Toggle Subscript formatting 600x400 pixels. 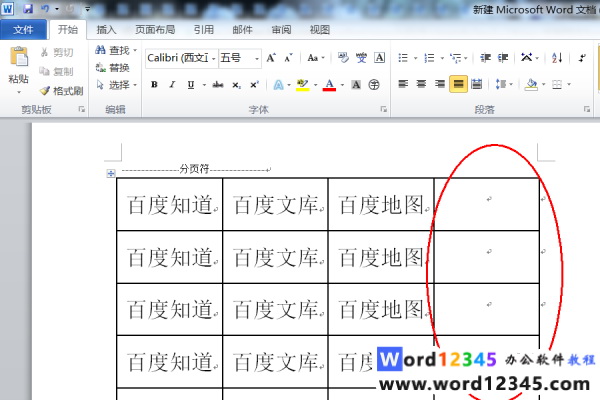pos(236,85)
